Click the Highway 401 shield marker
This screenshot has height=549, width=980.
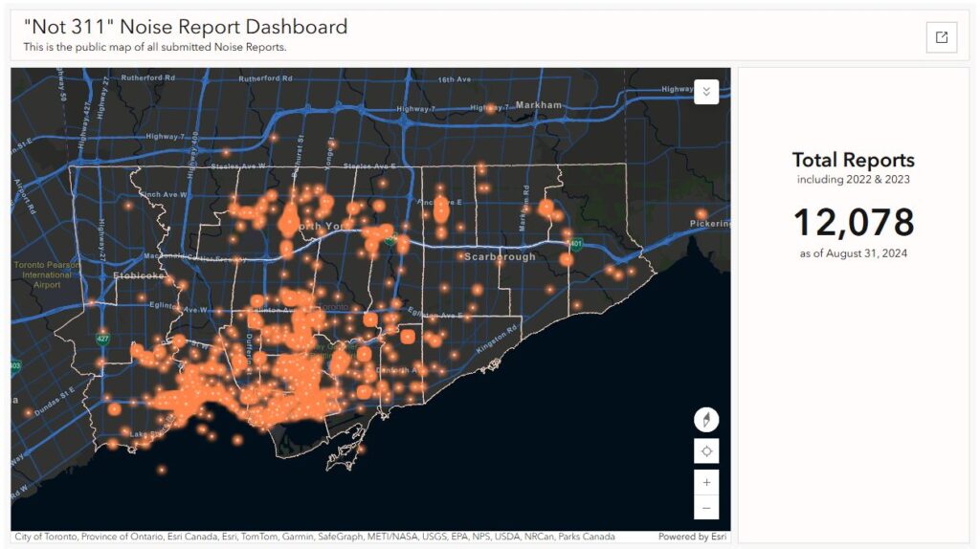click(575, 244)
